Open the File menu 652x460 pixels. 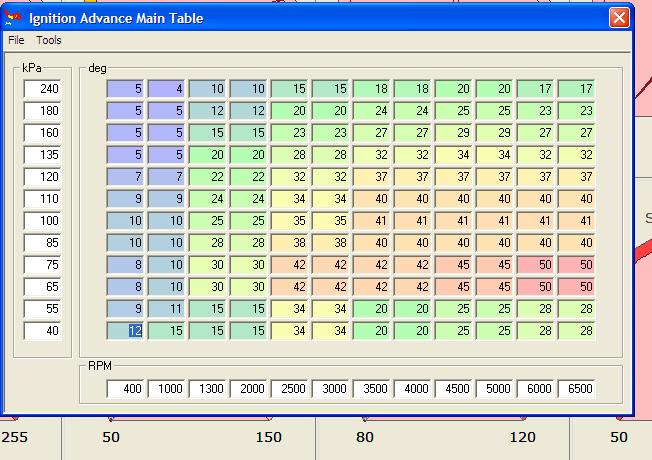coord(16,40)
